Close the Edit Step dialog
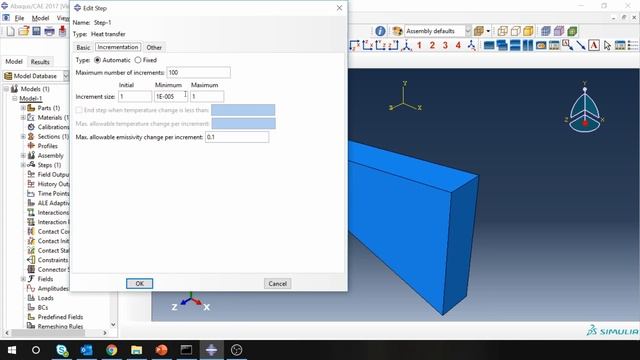This screenshot has width=640, height=360. (x=339, y=8)
